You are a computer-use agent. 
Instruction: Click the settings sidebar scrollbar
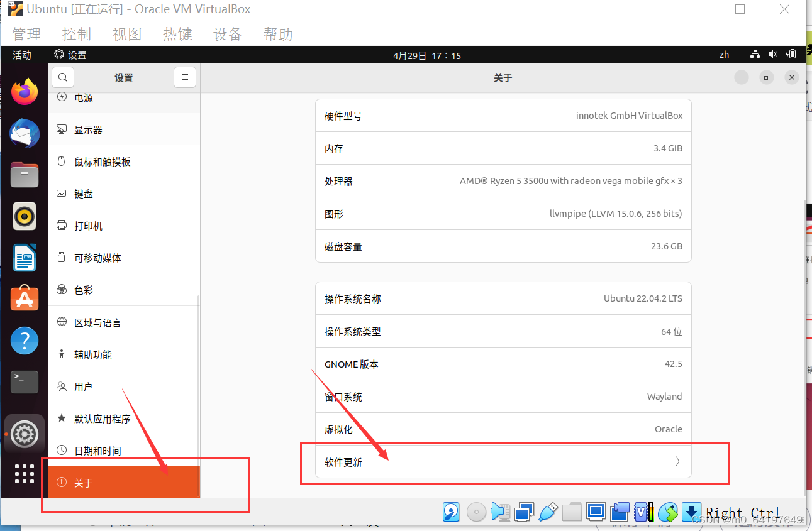point(198,396)
